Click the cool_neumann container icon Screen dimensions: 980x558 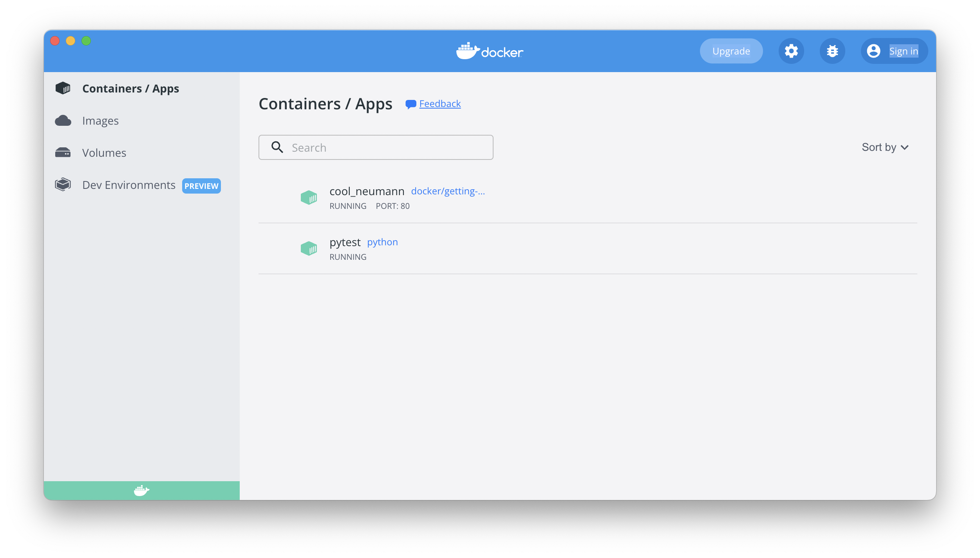(x=309, y=197)
